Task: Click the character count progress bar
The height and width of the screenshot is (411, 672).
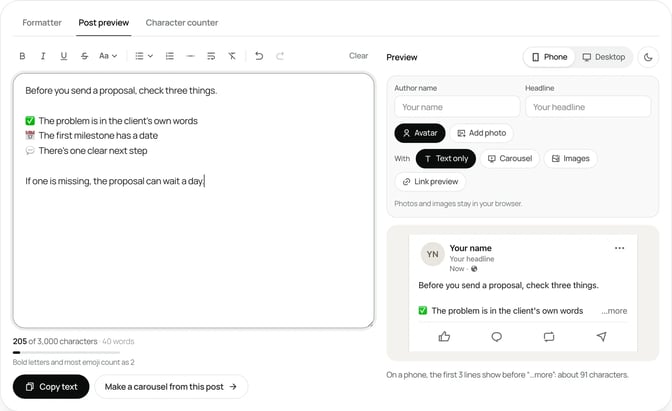Action: (66, 352)
